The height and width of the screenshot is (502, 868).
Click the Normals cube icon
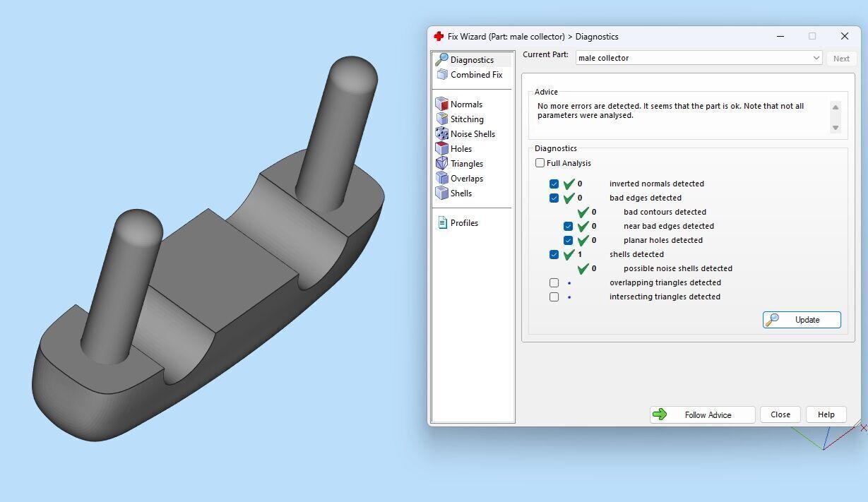[x=442, y=104]
